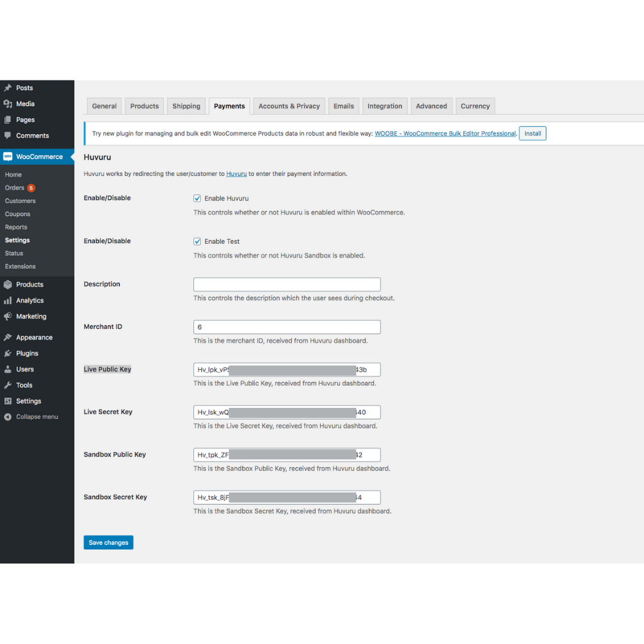This screenshot has height=644, width=644.
Task: Open the orders count badge showing 5
Action: point(31,188)
